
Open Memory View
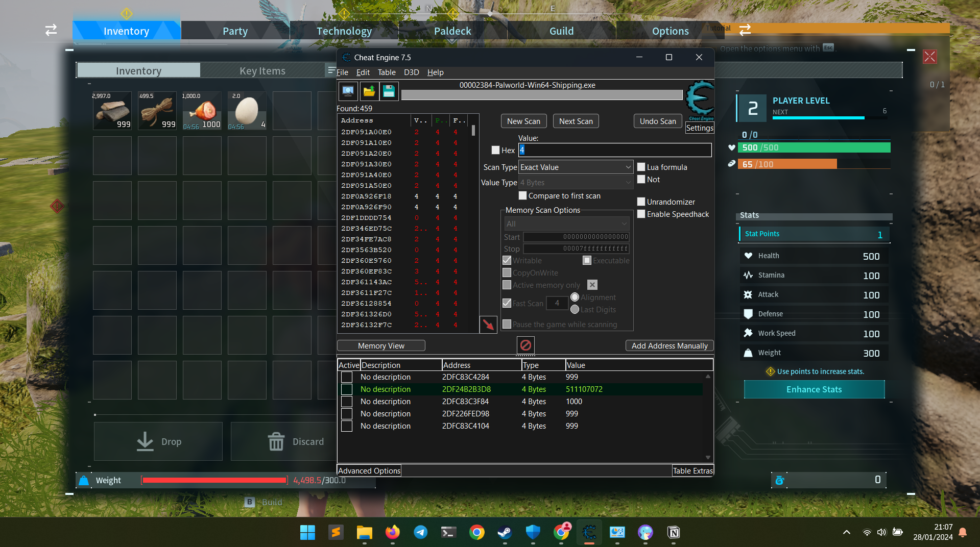[381, 345]
